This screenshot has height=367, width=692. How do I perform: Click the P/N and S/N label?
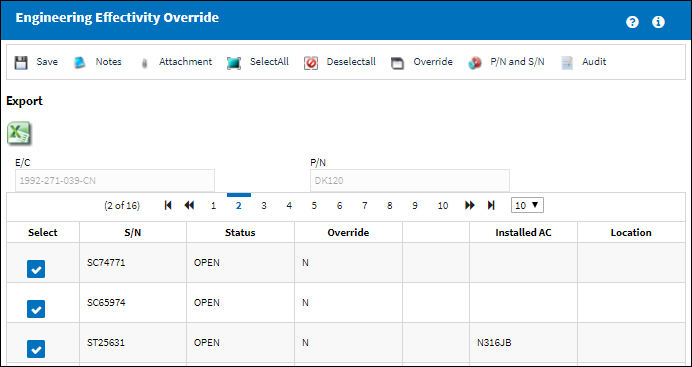517,62
